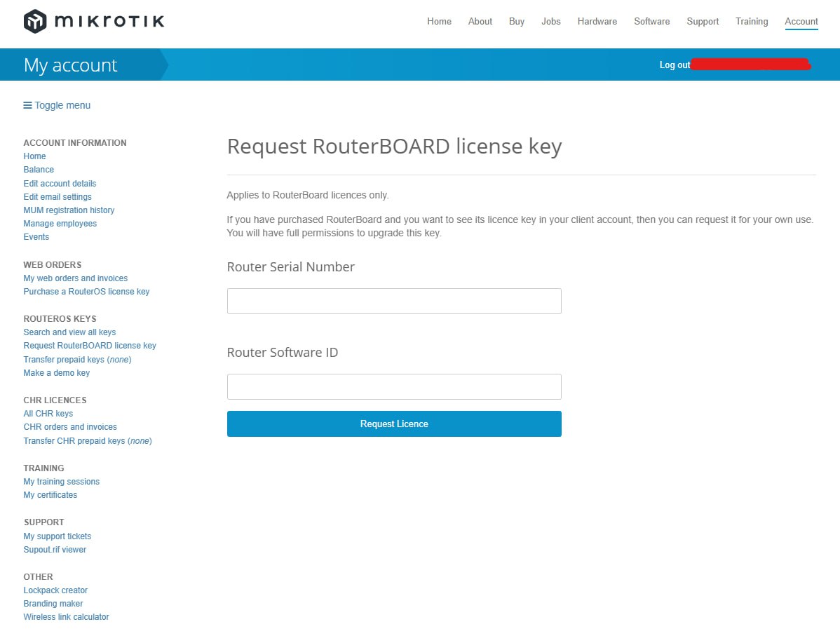Click the Router Serial Number label
This screenshot has height=636, width=840.
pyautogui.click(x=291, y=267)
